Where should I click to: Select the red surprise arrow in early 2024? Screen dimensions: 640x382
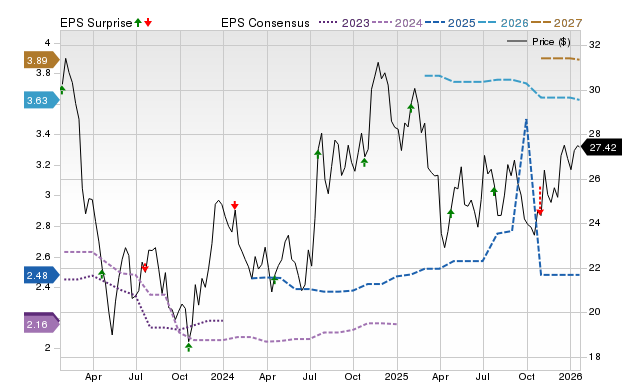point(234,205)
